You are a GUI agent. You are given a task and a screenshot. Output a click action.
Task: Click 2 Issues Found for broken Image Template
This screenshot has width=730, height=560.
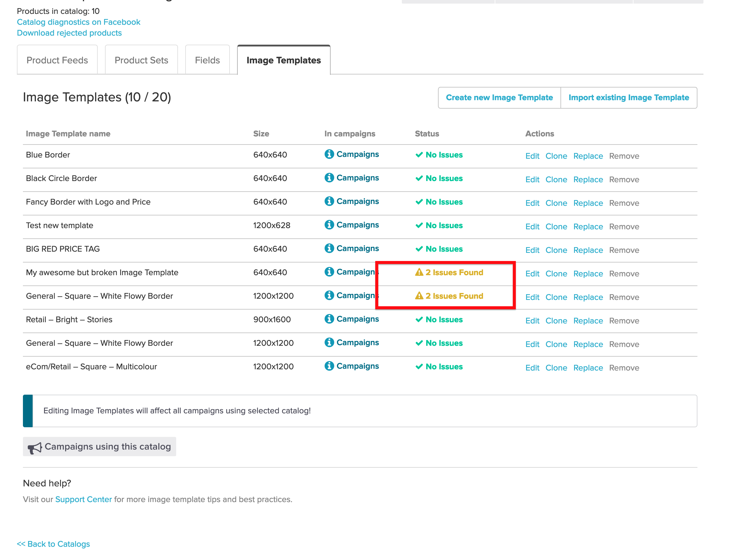click(x=454, y=272)
